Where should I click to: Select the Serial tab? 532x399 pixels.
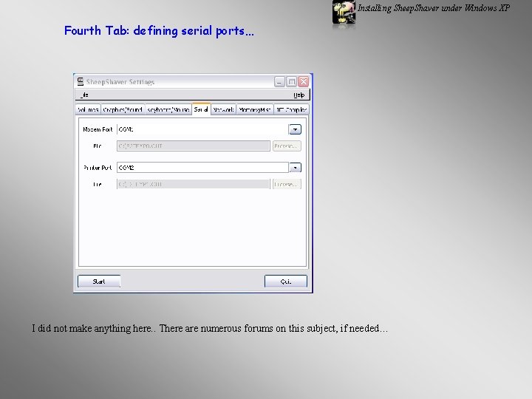(x=201, y=109)
